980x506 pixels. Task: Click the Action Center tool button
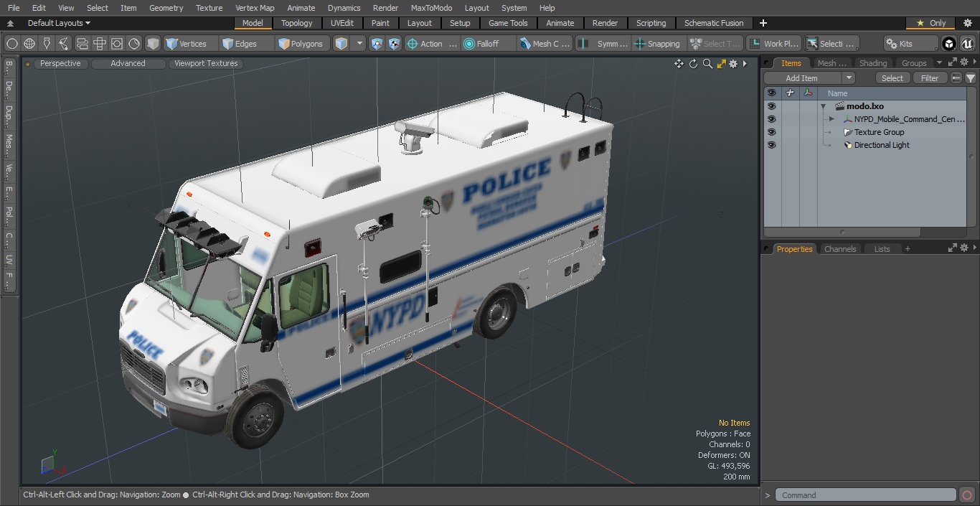pyautogui.click(x=432, y=44)
